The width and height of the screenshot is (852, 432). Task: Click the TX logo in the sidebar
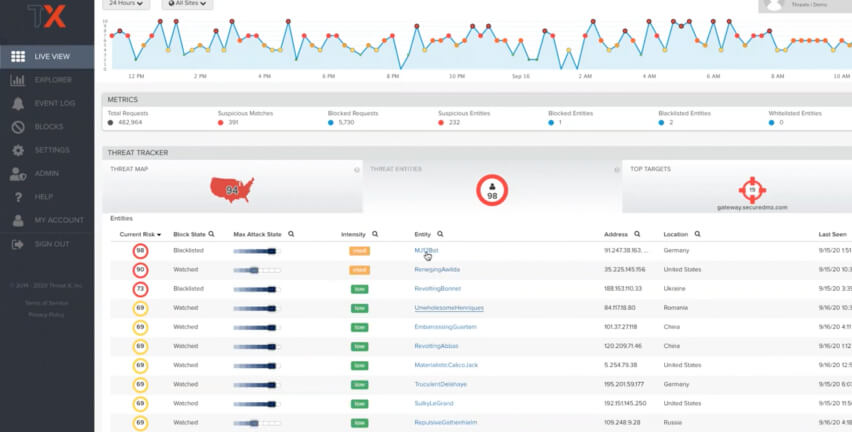47,16
